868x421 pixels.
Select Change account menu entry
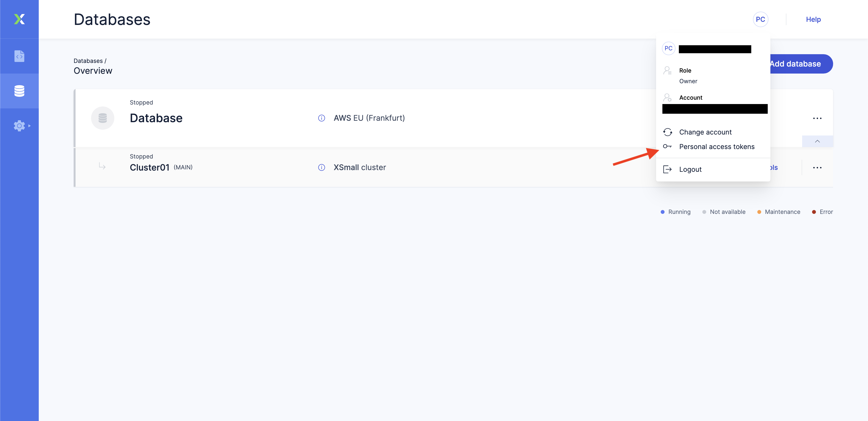[x=705, y=132]
